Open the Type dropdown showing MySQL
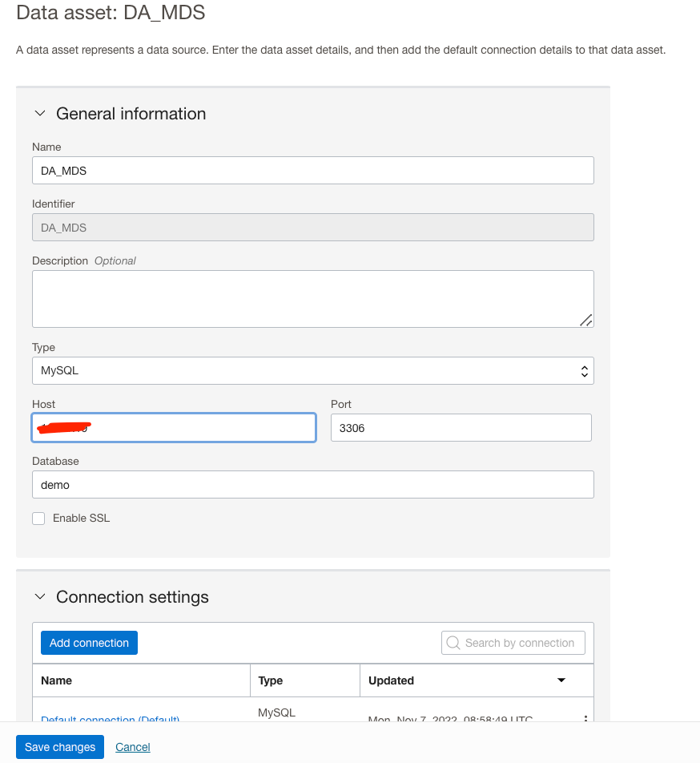The width and height of the screenshot is (700, 763). coord(312,371)
